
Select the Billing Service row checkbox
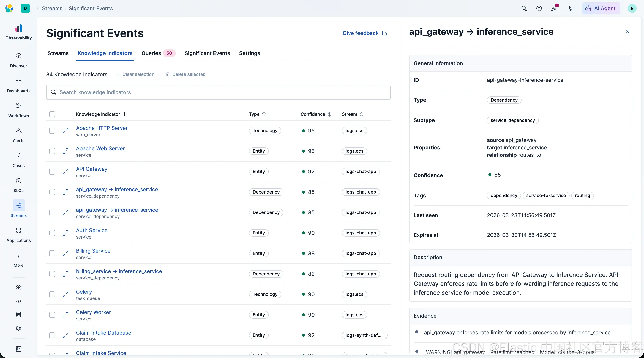pyautogui.click(x=52, y=253)
